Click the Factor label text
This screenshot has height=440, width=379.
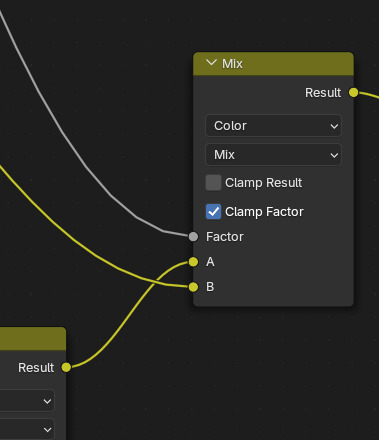pyautogui.click(x=225, y=237)
